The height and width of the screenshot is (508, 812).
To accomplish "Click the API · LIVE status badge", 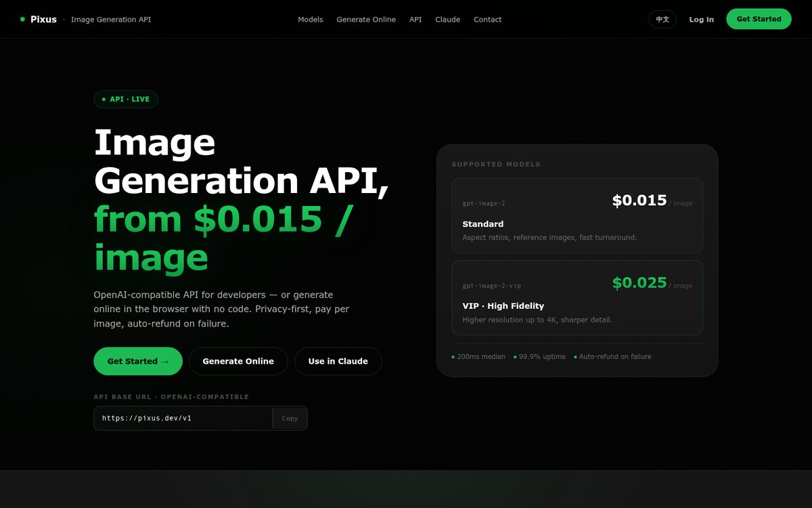I will coord(126,100).
